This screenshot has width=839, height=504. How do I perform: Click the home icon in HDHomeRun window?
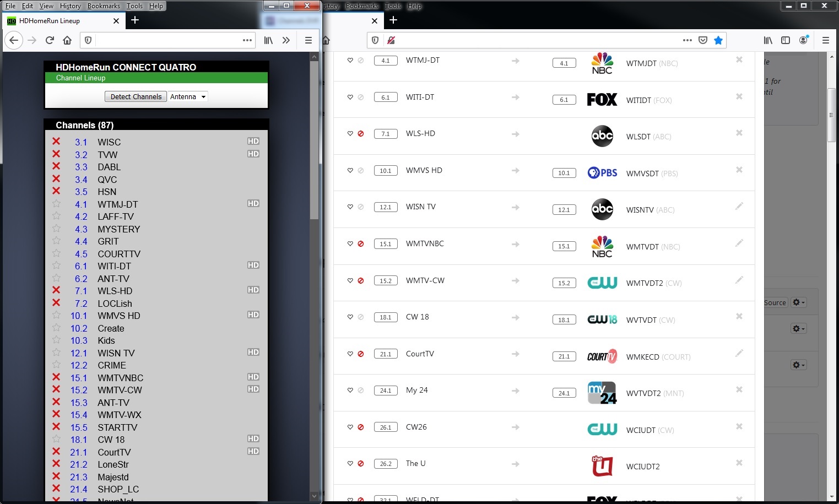[67, 40]
